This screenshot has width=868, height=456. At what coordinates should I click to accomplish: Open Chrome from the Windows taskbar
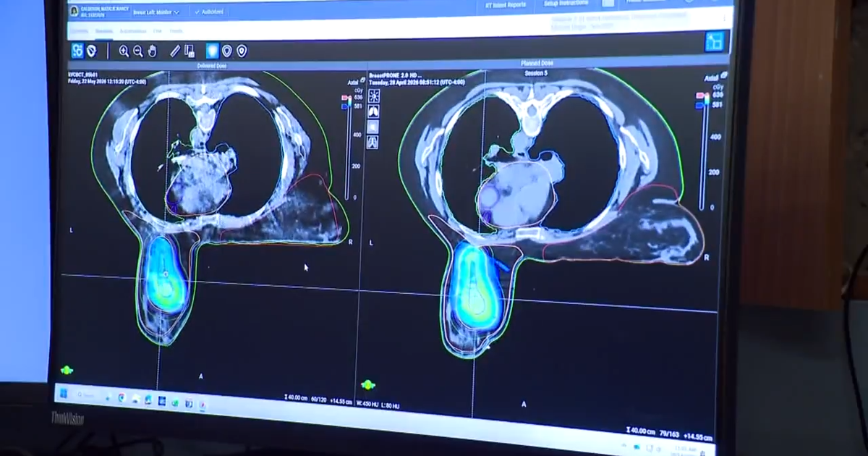(121, 397)
